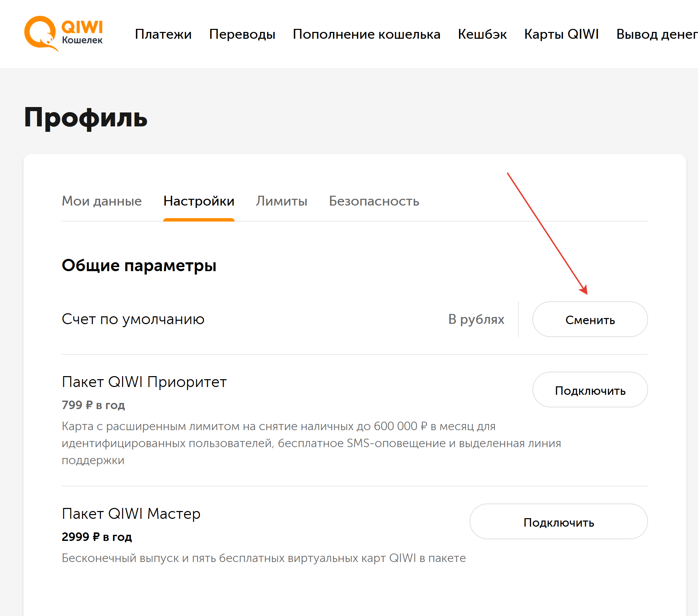Open the Кешбэк section
Viewport: 698px width, 616px height.
482,34
